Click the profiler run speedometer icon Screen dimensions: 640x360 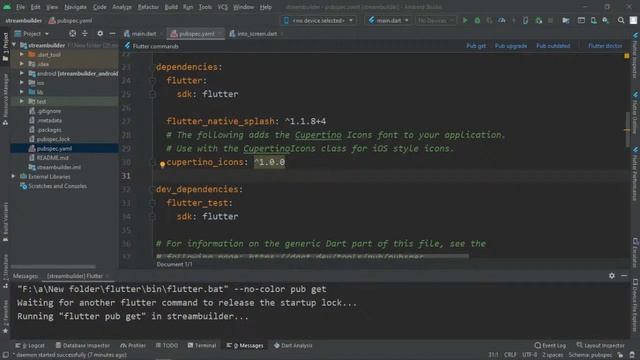pos(502,20)
